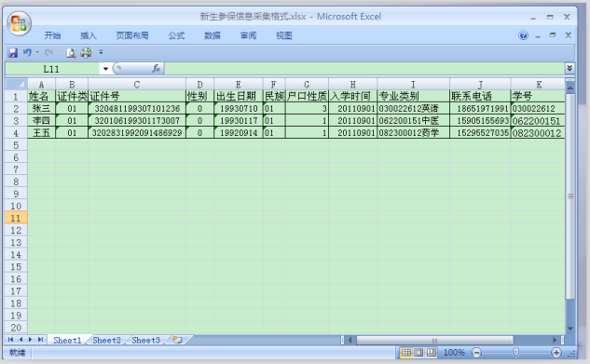Click zoom in plus button
This screenshot has width=590, height=364.
pyautogui.click(x=556, y=352)
